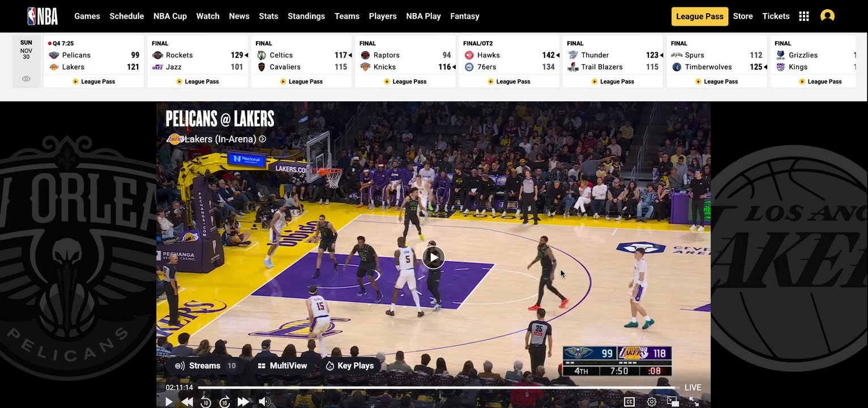The image size is (868, 408).
Task: Open the News menu item
Action: pyautogui.click(x=239, y=16)
